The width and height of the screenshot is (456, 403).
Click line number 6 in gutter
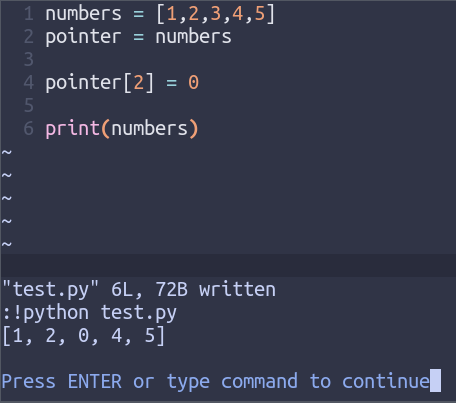29,128
